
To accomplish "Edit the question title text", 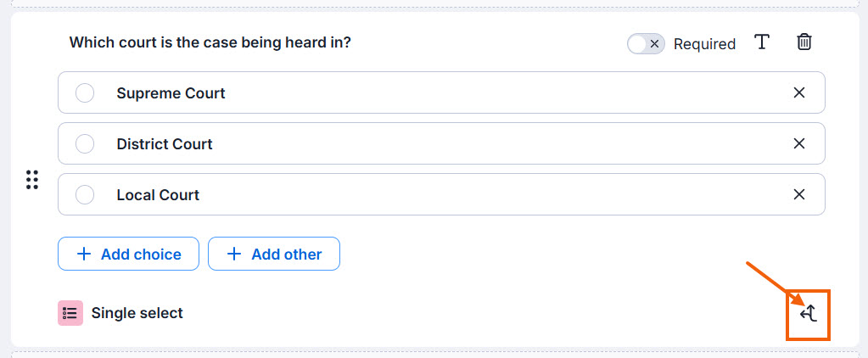I will pos(210,42).
